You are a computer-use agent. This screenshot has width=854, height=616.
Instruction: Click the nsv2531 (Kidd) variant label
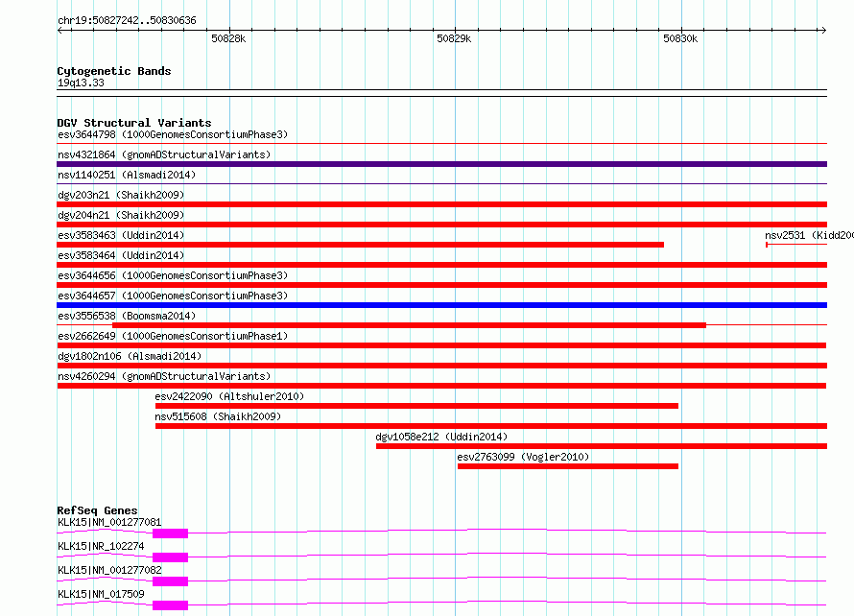click(x=809, y=235)
